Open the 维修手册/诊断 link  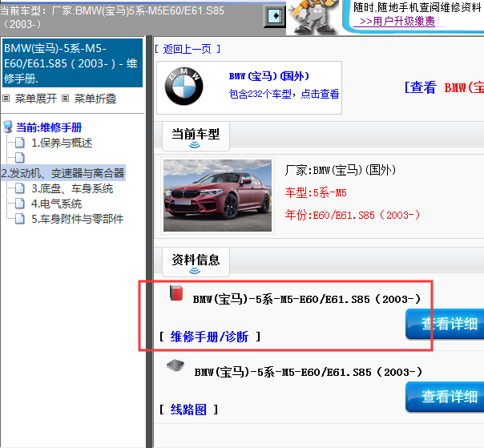click(209, 337)
